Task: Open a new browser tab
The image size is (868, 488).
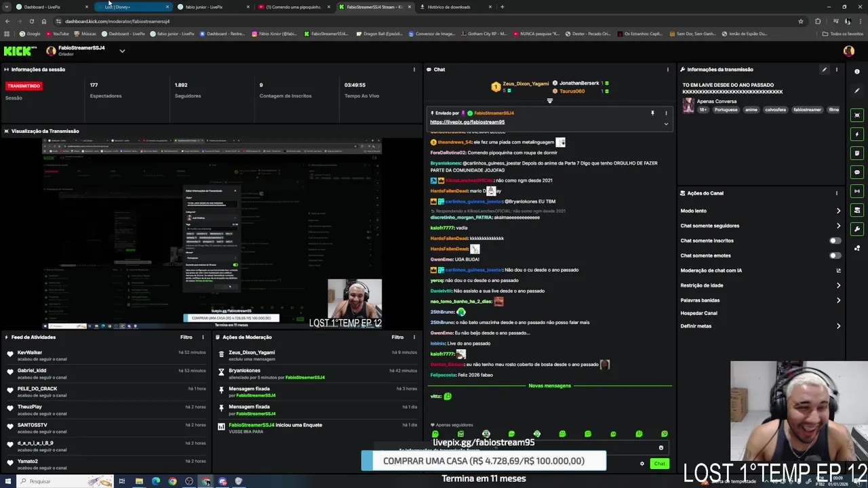Action: 502,7
